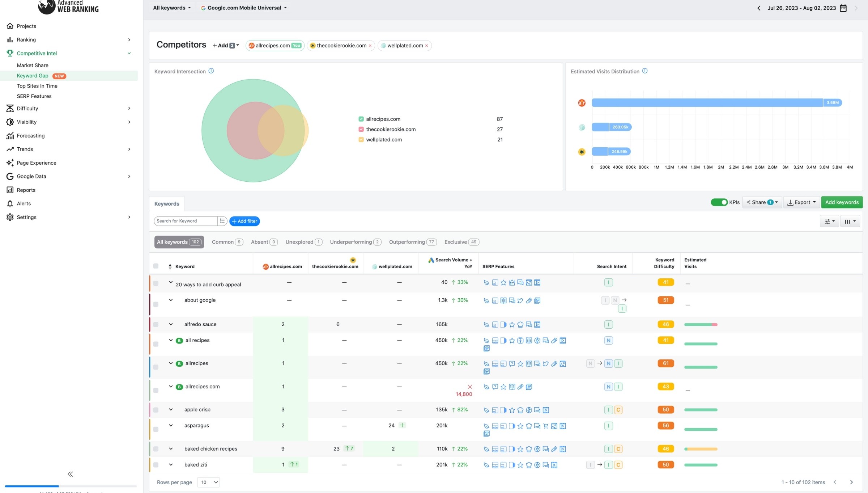868x493 pixels.
Task: Click plus icon beside asparagus wellplated rank
Action: point(402,425)
